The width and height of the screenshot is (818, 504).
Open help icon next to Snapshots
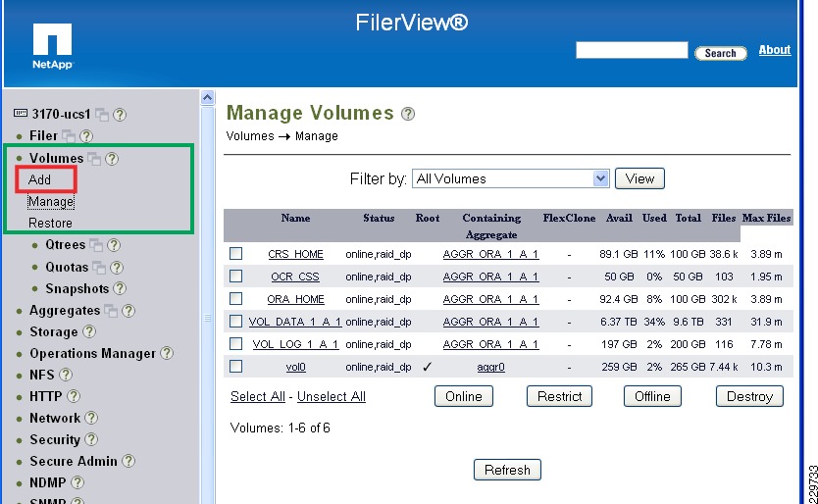[x=120, y=288]
